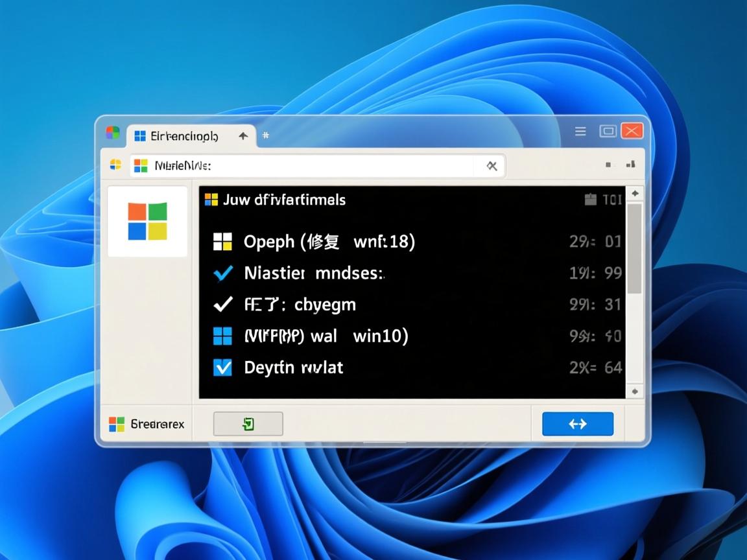The height and width of the screenshot is (560, 747).
Task: Click the briefcase icon next to 101
Action: coord(590,200)
